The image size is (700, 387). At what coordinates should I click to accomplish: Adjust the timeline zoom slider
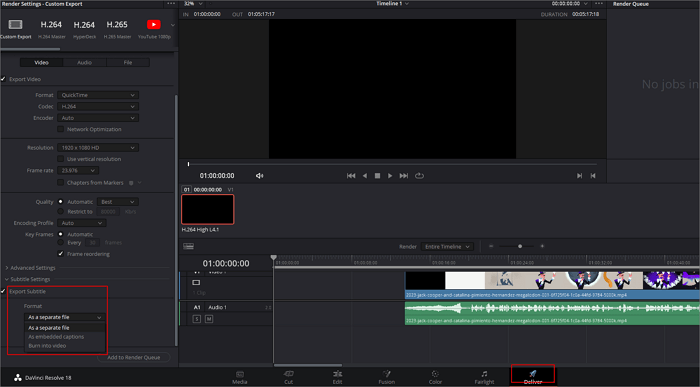[x=520, y=246]
